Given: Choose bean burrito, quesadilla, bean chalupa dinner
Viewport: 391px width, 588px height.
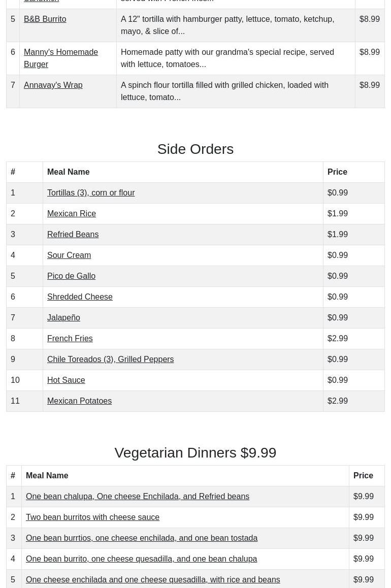Looking at the screenshot, I should coord(141,559).
